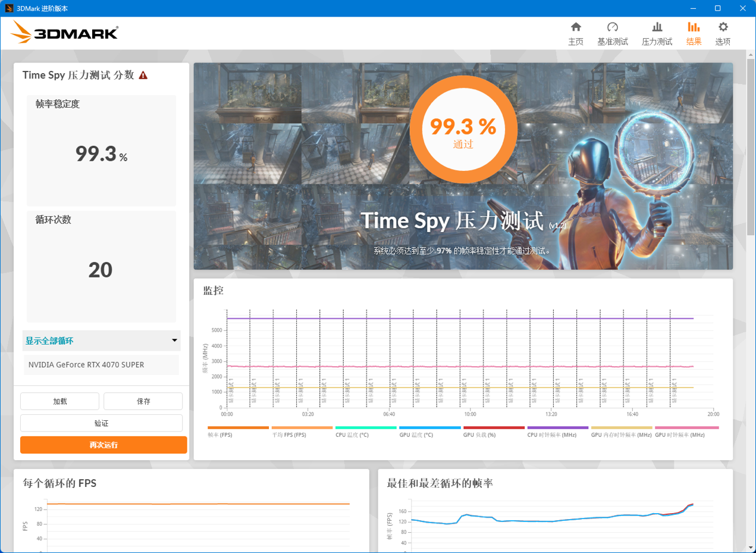
Task: Click the warning triangle beside Time Spy 压力测试 分数
Action: [x=143, y=75]
